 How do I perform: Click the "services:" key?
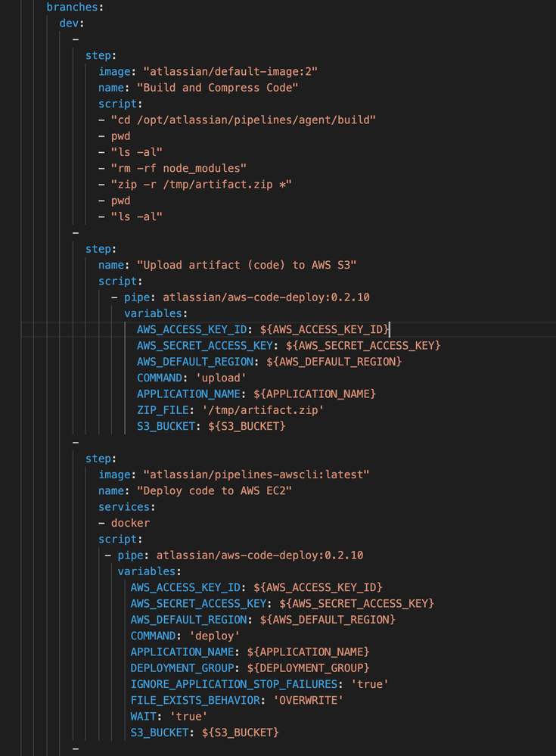(124, 507)
